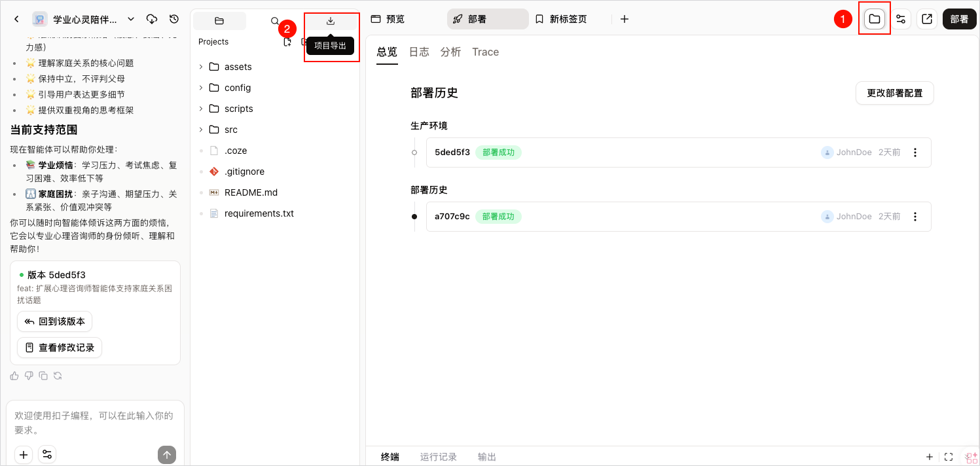
Task: Focus the chat input 欢迎使用扣子编程
Action: pos(95,423)
